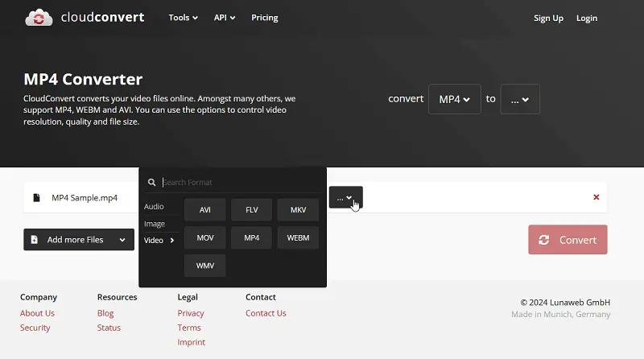Click the MP4 Converter heading
This screenshot has width=644, height=359.
click(x=83, y=79)
